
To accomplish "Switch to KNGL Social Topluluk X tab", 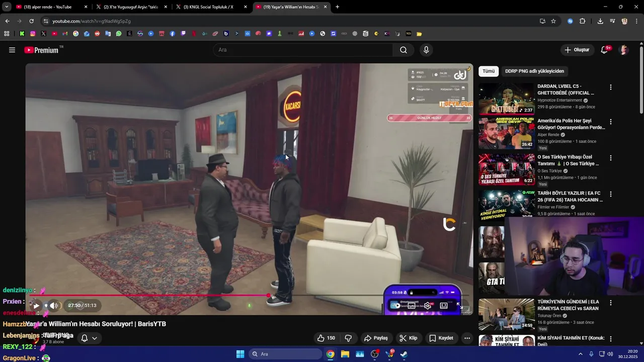I will click(212, 7).
